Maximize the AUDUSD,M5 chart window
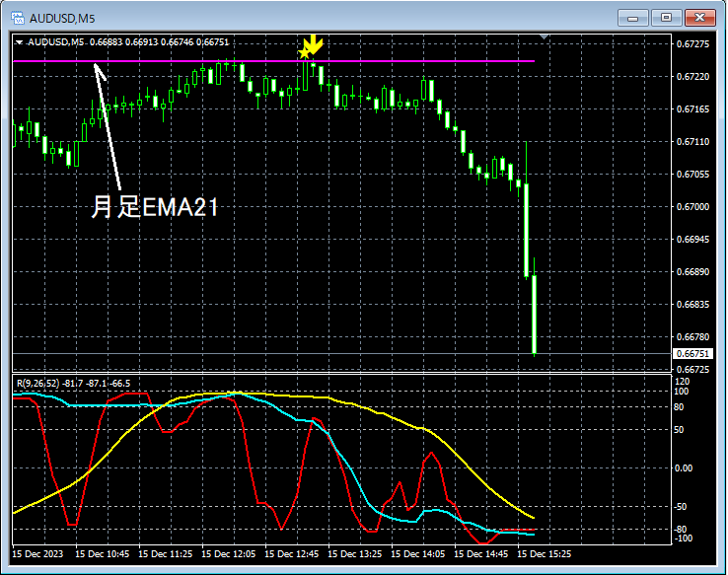The image size is (728, 575). click(x=667, y=18)
